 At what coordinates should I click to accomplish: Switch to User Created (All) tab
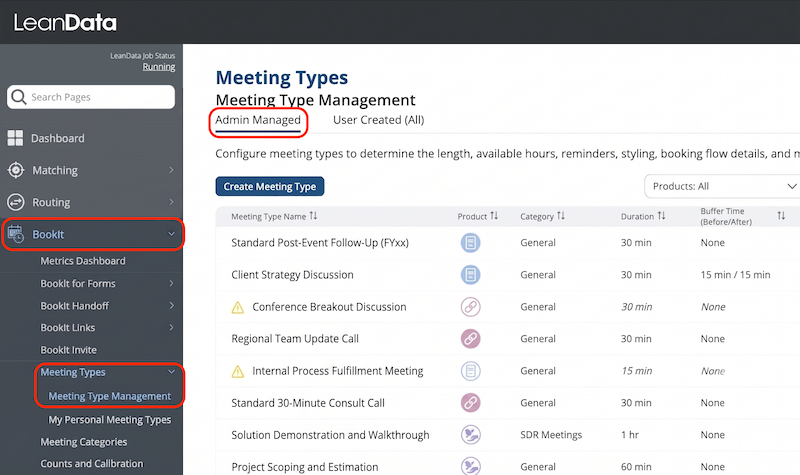tap(379, 120)
